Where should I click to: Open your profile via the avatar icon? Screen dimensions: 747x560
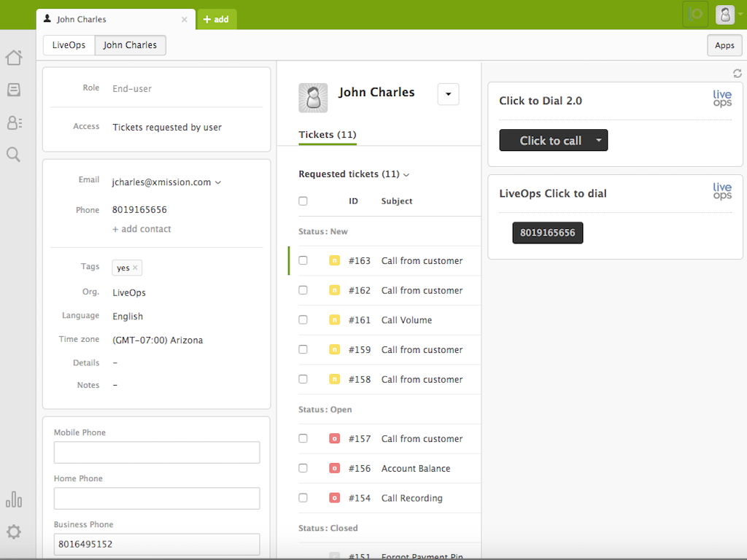pyautogui.click(x=724, y=15)
